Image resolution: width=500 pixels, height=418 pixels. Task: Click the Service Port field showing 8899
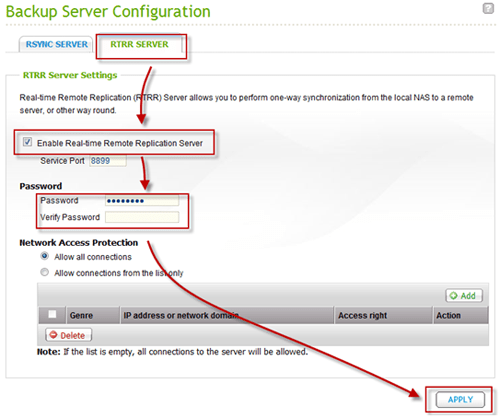click(x=108, y=161)
